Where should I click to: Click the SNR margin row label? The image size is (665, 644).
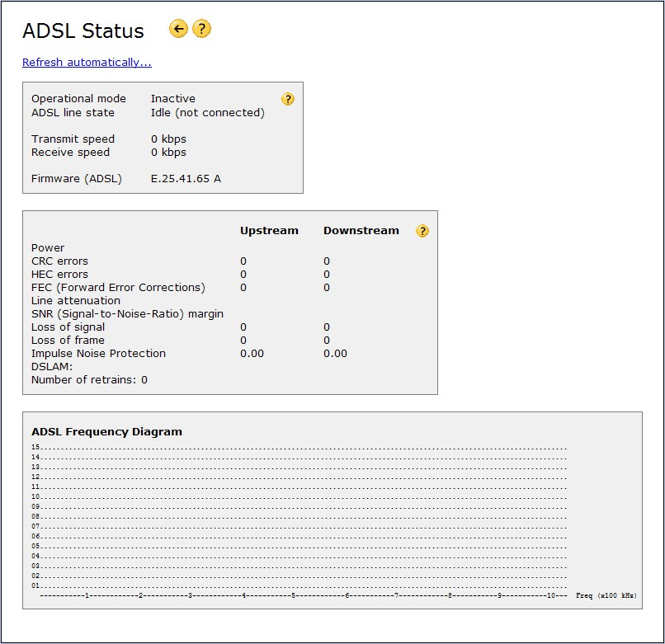[x=127, y=314]
